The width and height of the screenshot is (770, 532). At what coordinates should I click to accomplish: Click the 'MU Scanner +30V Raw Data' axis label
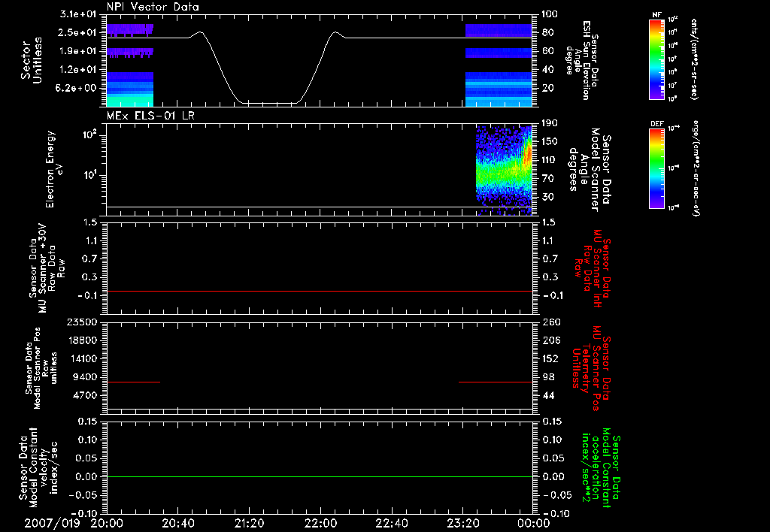(x=46, y=268)
